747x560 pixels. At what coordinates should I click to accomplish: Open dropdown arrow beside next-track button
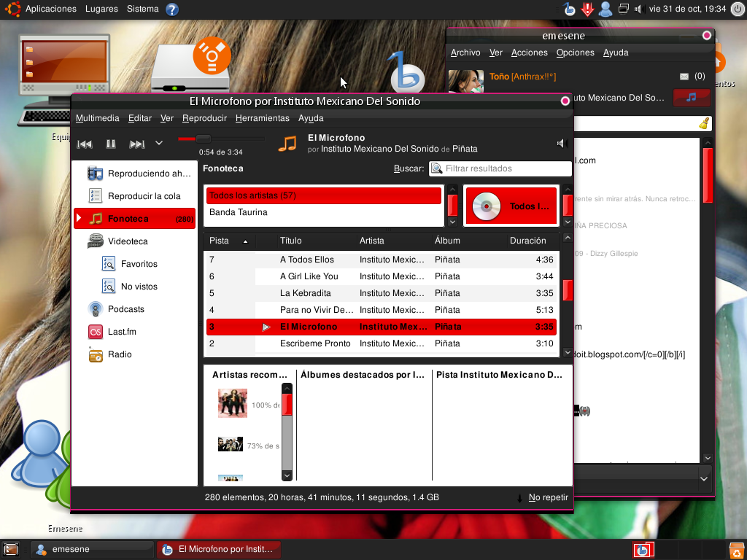point(159,143)
